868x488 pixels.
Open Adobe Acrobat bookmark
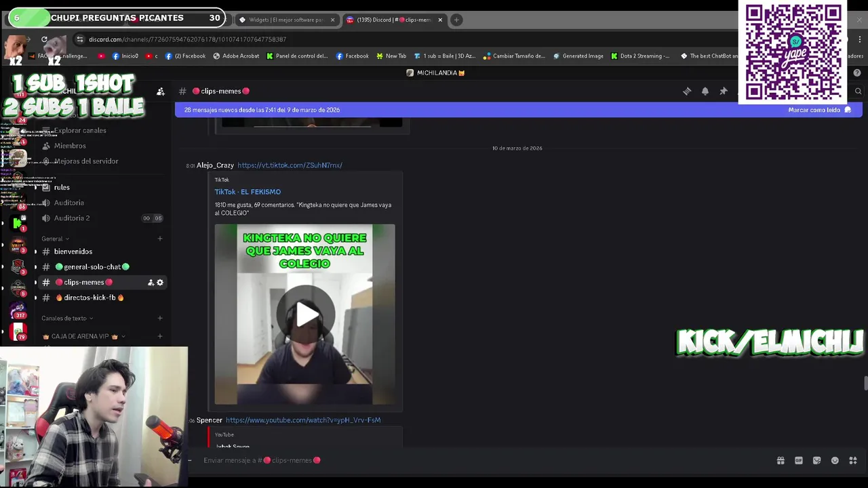tap(236, 56)
